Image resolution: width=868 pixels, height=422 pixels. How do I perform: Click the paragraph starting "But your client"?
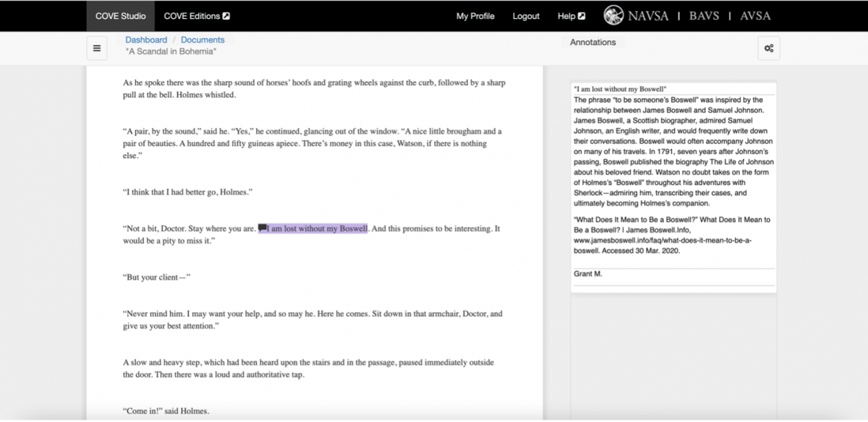pyautogui.click(x=157, y=277)
